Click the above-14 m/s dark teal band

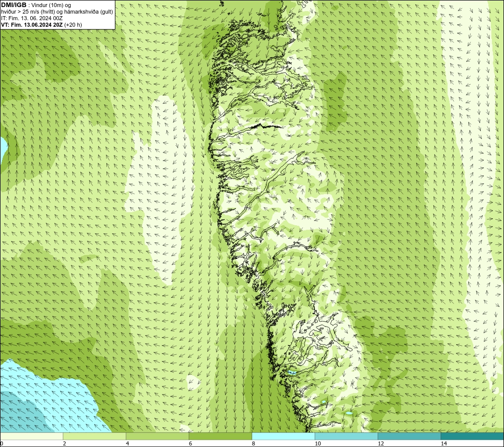pyautogui.click(x=473, y=436)
